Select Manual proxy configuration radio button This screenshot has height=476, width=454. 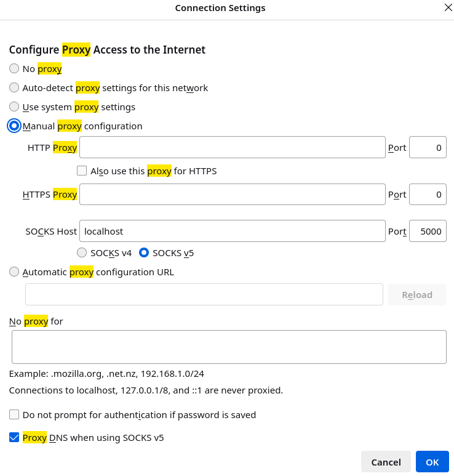coord(14,126)
